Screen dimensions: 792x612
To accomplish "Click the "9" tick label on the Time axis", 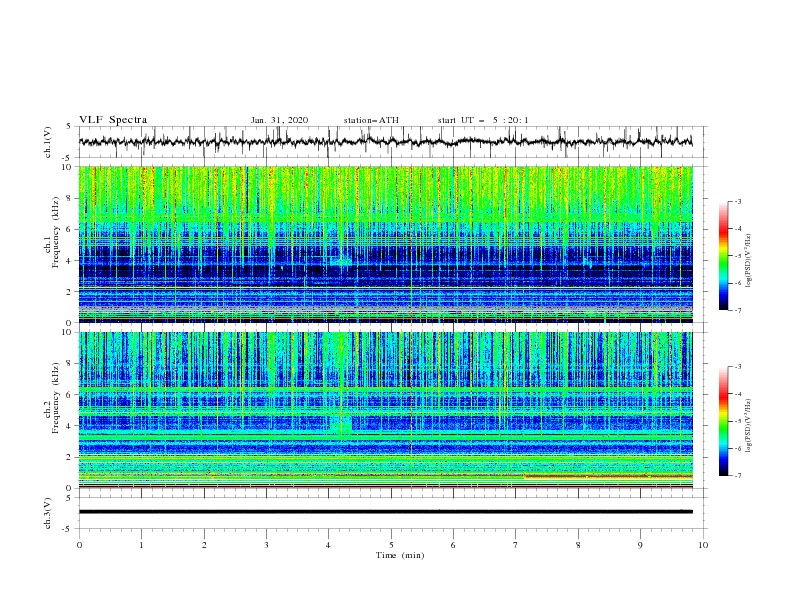I will 640,545.
